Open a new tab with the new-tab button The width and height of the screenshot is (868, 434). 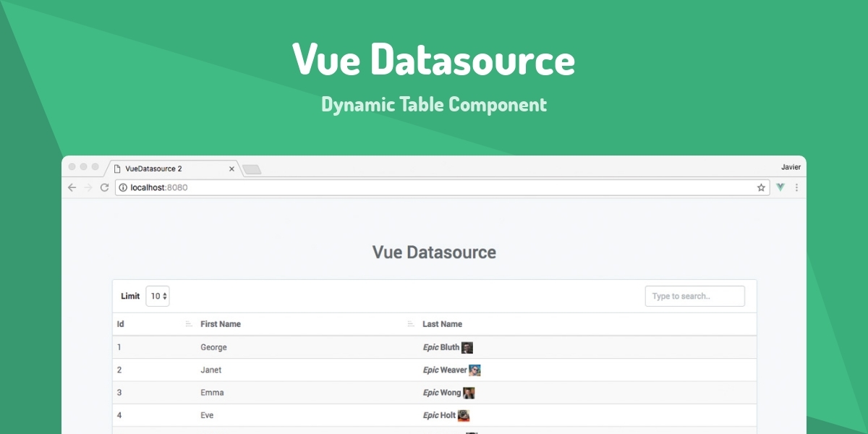click(252, 169)
